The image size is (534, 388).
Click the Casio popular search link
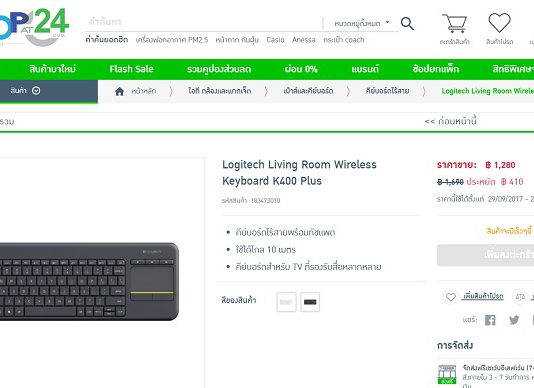275,40
